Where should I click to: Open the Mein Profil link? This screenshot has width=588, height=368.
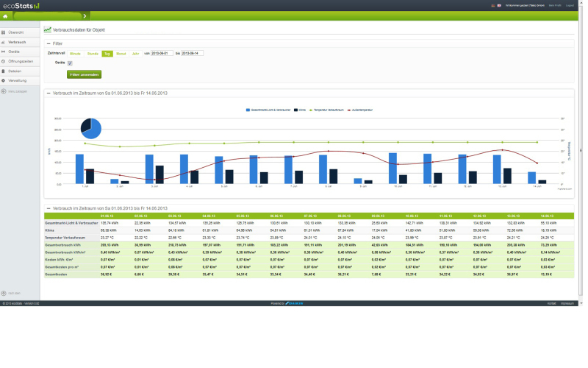coord(555,6)
